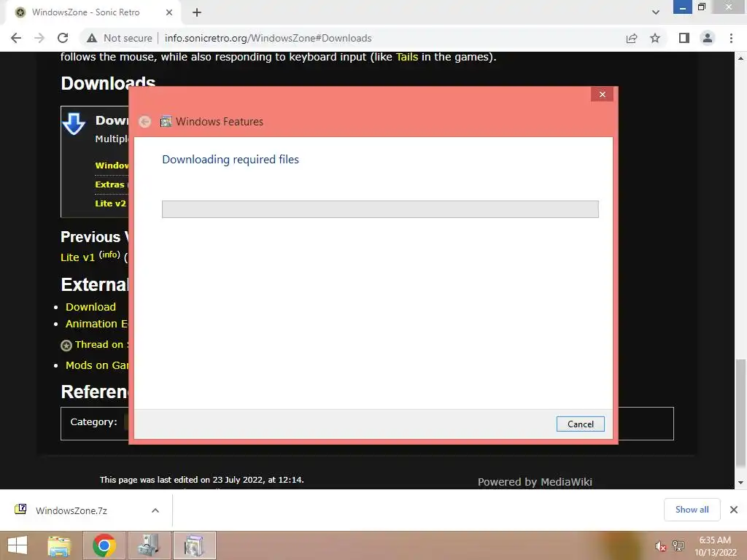Open the Windows Start button
The width and height of the screenshot is (747, 560).
[18, 545]
